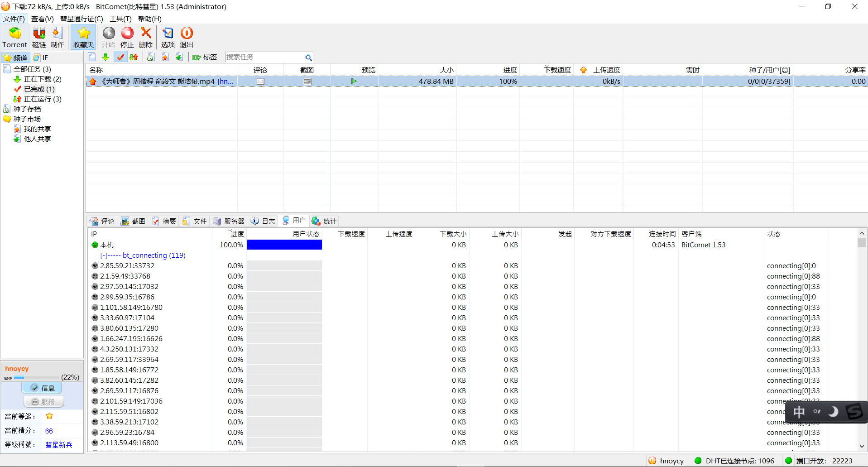
Task: Toggle the completed tasks filter checkmark in the filter bar
Action: (120, 57)
